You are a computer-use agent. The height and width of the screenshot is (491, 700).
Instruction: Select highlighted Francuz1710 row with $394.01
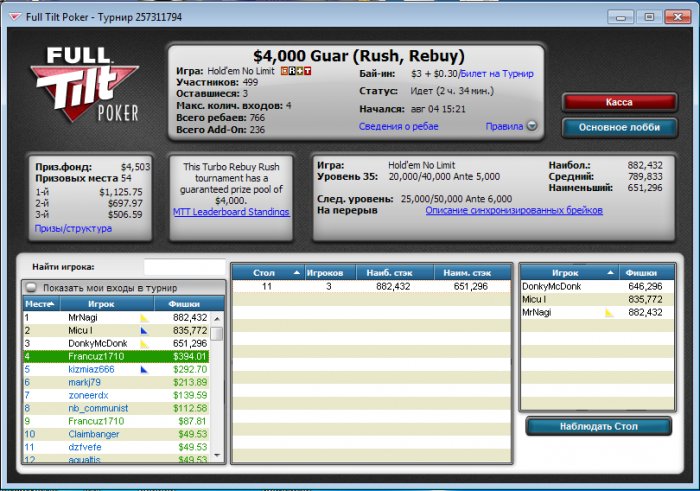pos(116,357)
